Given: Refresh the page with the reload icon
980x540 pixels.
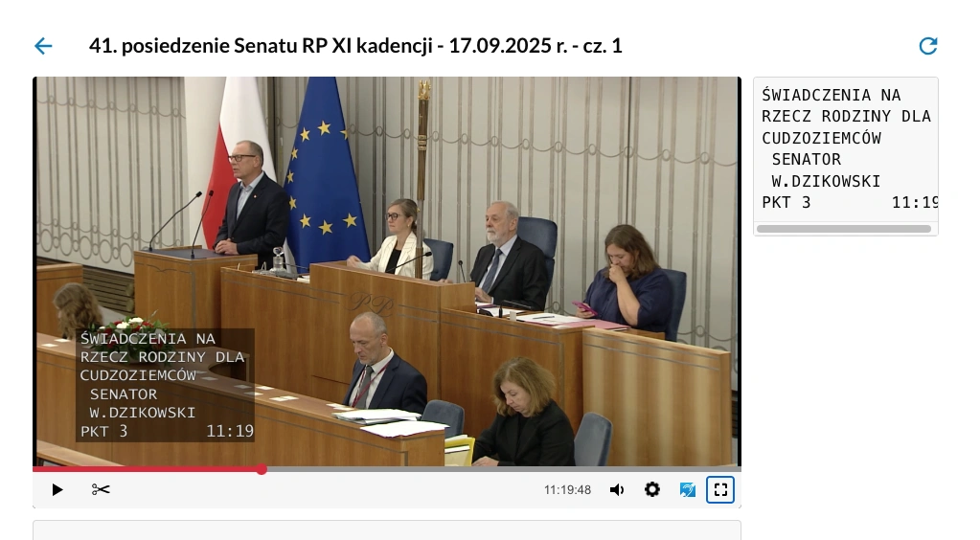Looking at the screenshot, I should 927,46.
